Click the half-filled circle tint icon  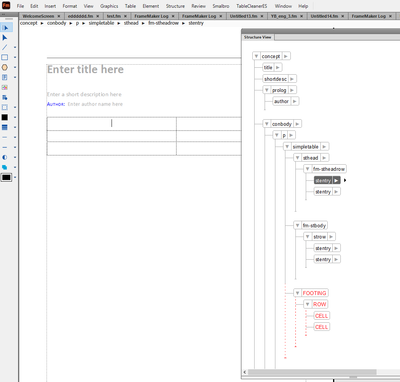pos(5,157)
